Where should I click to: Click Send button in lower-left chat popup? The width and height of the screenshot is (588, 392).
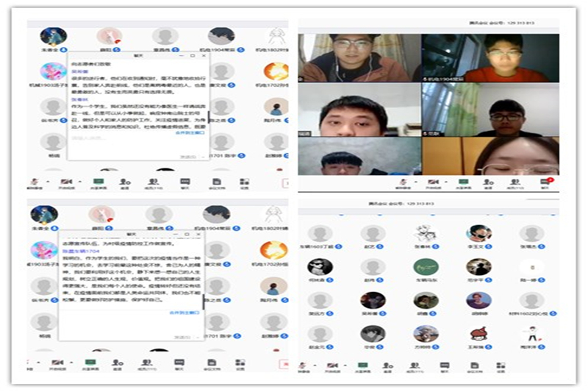pos(182,337)
